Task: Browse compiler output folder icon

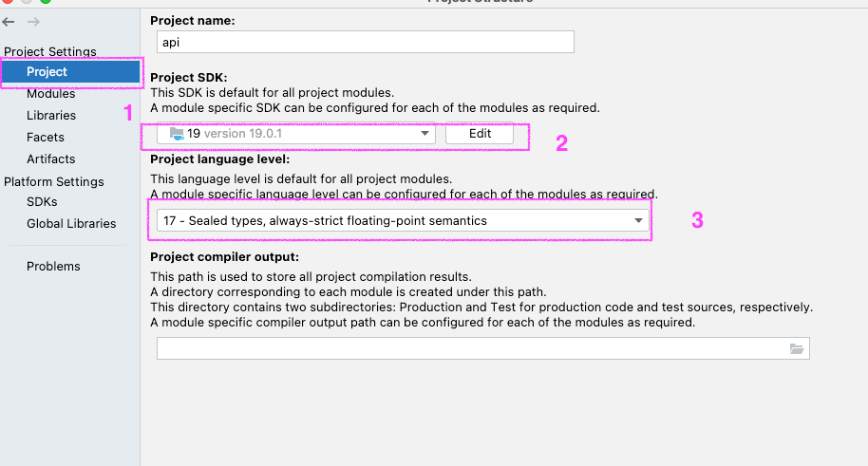Action: pyautogui.click(x=796, y=348)
